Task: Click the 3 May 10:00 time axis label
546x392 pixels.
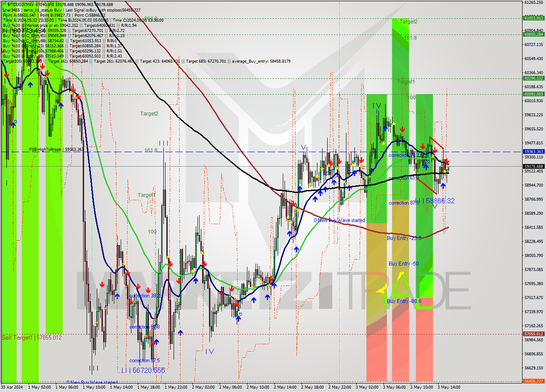Action: pyautogui.click(x=421, y=387)
